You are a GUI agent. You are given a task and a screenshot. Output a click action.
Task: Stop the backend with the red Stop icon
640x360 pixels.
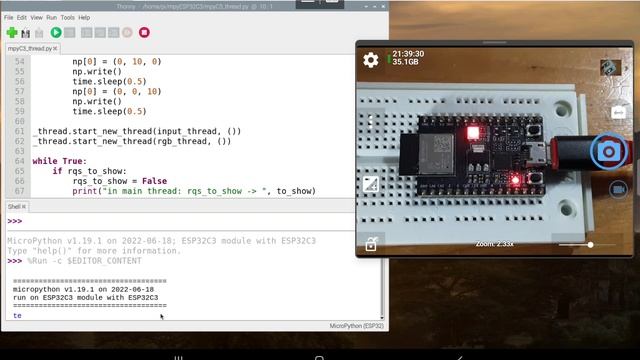pyautogui.click(x=144, y=33)
